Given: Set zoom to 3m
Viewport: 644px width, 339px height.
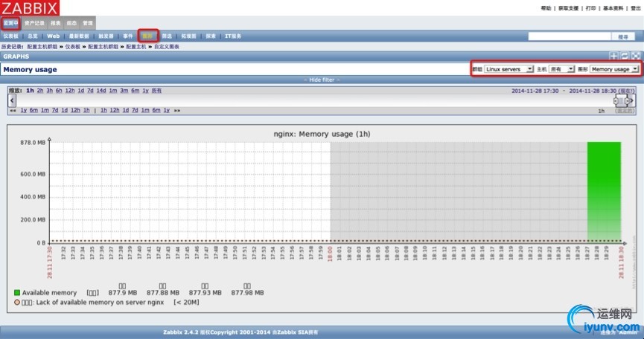Looking at the screenshot, I should coord(124,91).
